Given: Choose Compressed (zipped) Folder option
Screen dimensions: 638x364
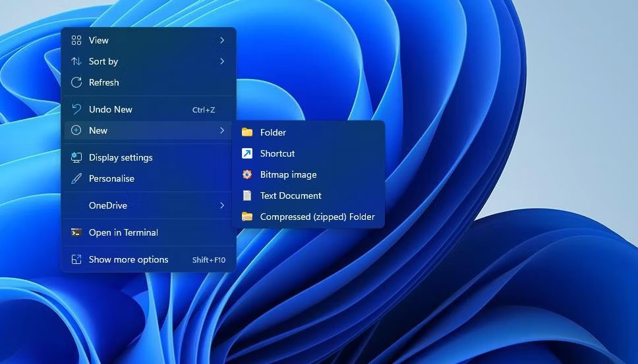Looking at the screenshot, I should 317,217.
